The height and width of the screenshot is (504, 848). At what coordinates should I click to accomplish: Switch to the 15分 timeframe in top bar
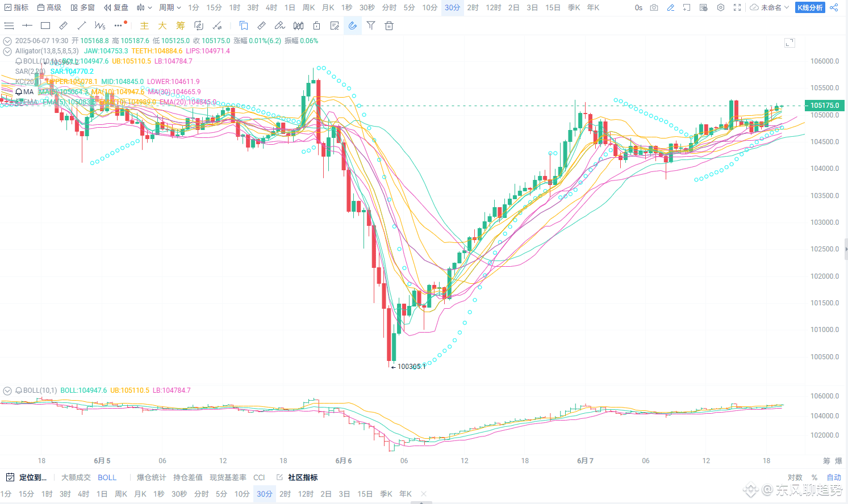click(x=214, y=7)
